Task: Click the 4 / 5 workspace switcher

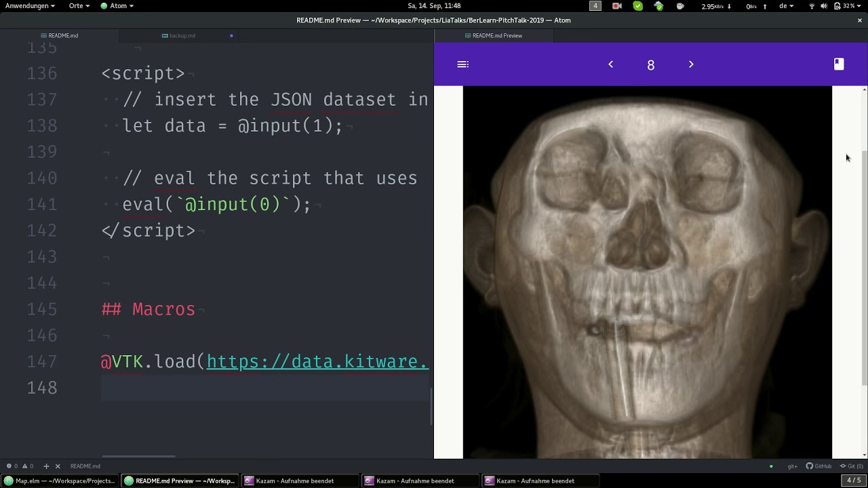Action: 853,481
